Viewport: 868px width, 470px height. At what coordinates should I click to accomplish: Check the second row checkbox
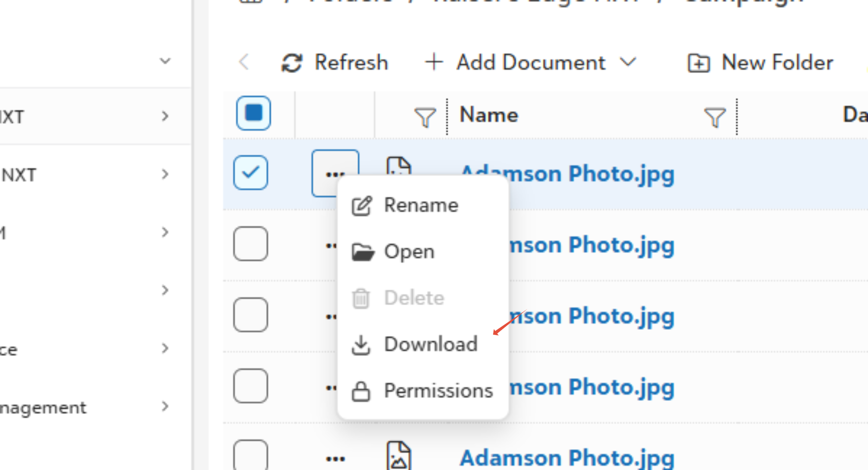tap(251, 244)
